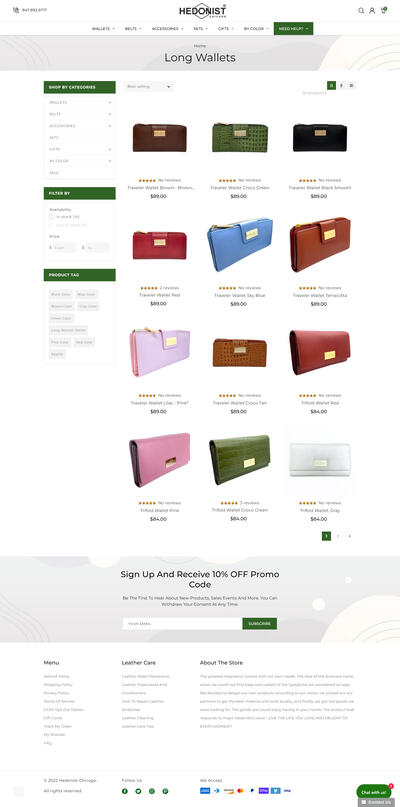The height and width of the screenshot is (807, 400).
Task: Check the Out of stock checkbox
Action: point(51,225)
